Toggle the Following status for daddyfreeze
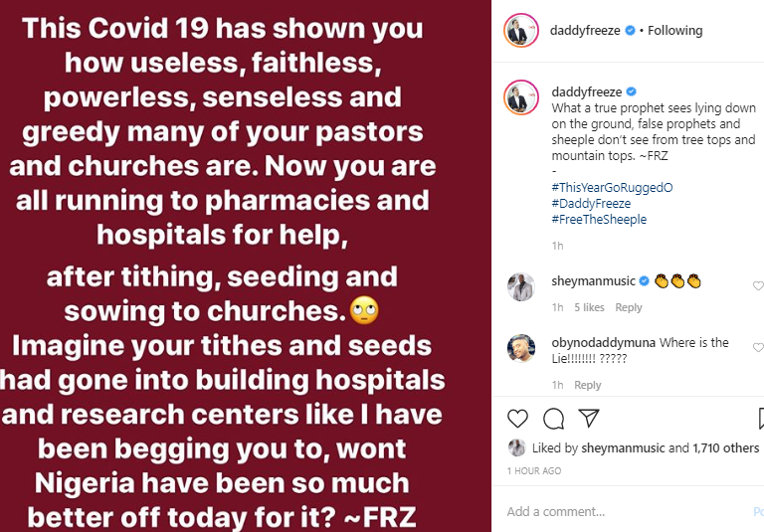764x532 pixels. [674, 31]
